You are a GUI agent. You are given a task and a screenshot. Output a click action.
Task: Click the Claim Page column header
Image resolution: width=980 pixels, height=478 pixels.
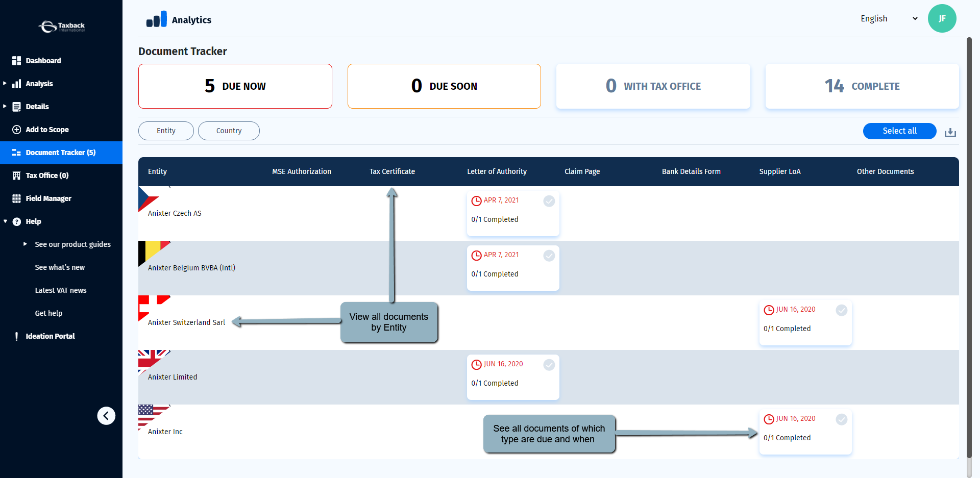coord(582,171)
